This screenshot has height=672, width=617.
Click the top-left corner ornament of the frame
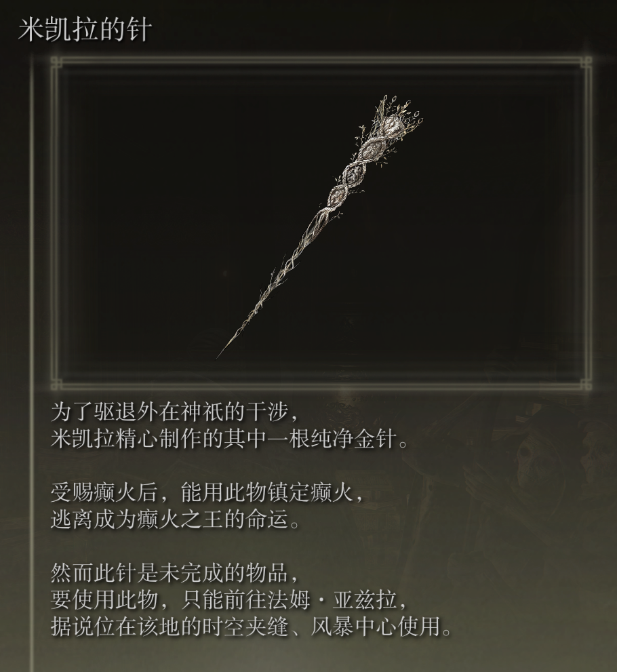(x=56, y=62)
